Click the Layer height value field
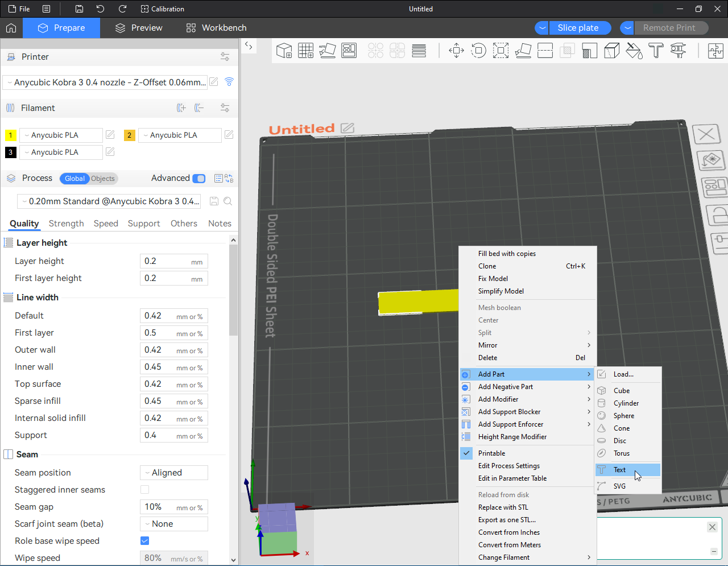This screenshot has height=566, width=728. point(165,261)
